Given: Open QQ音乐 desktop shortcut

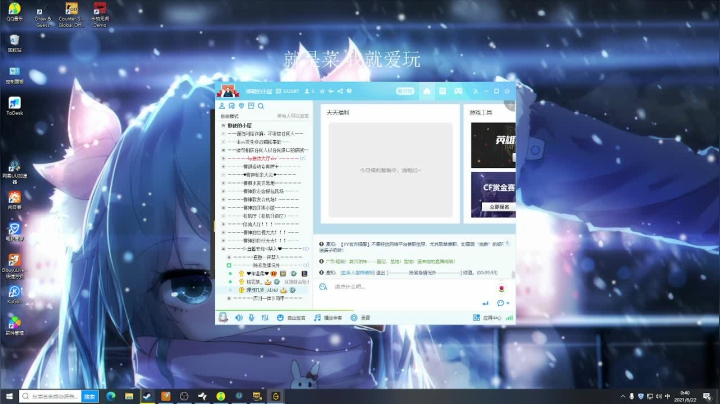Looking at the screenshot, I should [x=15, y=12].
